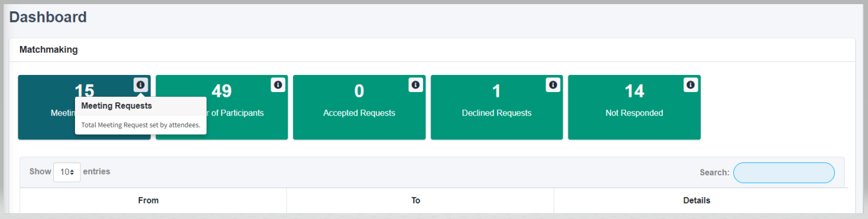Open info icon on Number of Participants card
868x219 pixels.
278,85
